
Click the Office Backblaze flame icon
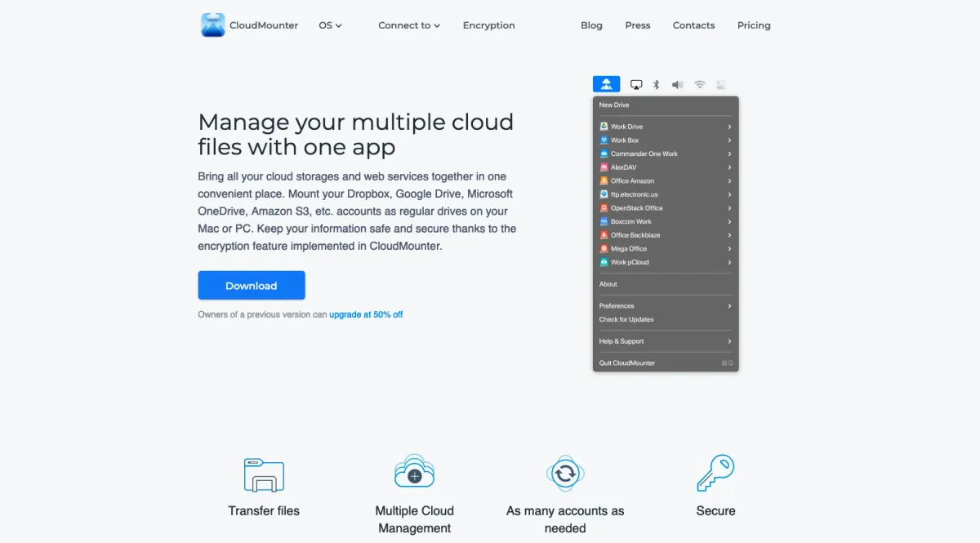click(604, 235)
